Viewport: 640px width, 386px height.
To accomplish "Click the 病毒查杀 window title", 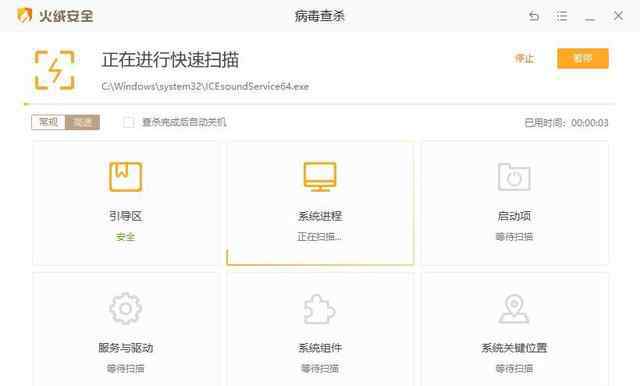I will tap(320, 16).
